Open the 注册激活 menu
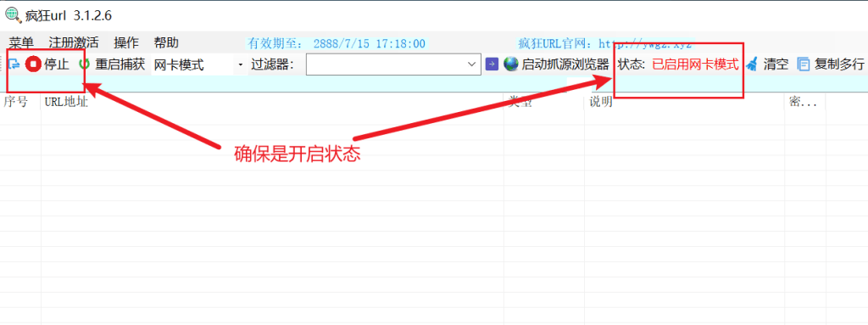This screenshot has height=325, width=868. 74,43
